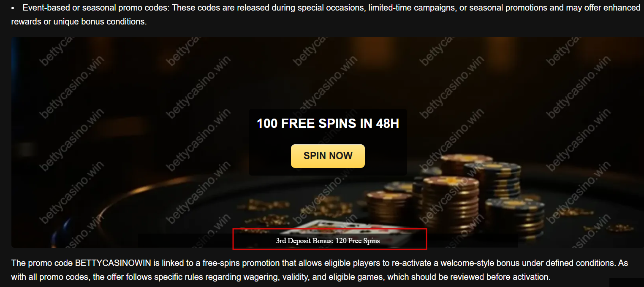Select the "100 FREE SPINS IN 48H" heading
This screenshot has height=287, width=644.
(328, 124)
